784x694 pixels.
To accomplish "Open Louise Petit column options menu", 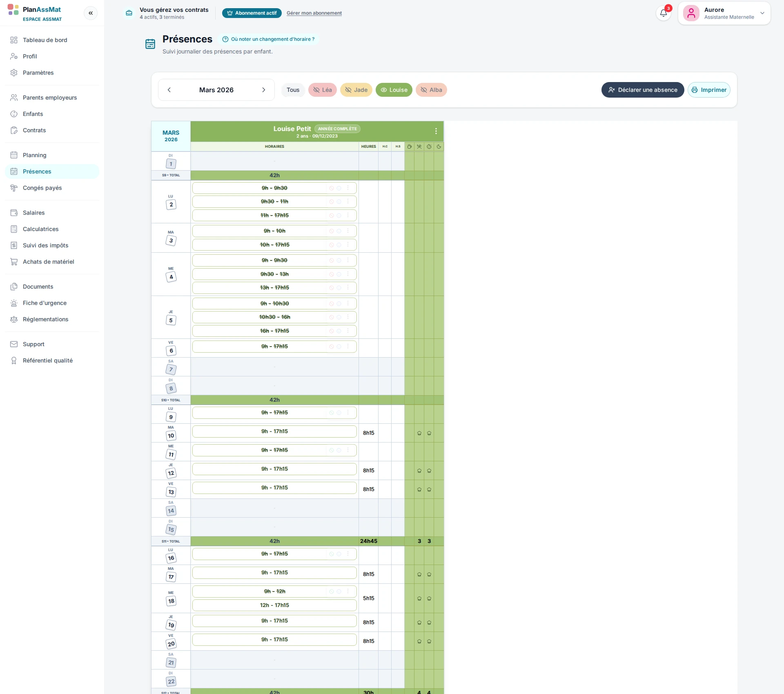I will pos(436,131).
